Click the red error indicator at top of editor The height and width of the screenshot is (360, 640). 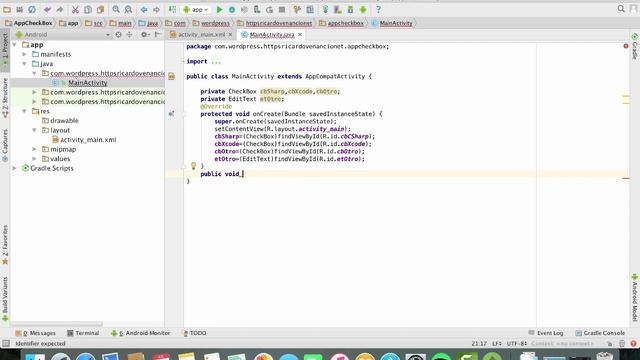[x=626, y=46]
